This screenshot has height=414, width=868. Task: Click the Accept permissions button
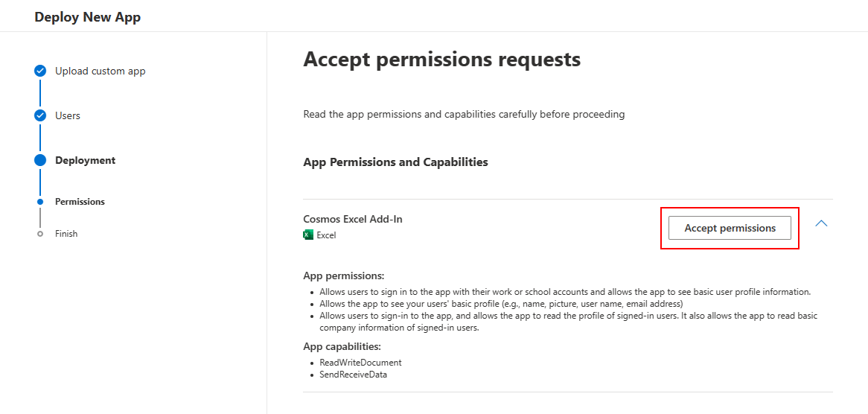click(730, 228)
